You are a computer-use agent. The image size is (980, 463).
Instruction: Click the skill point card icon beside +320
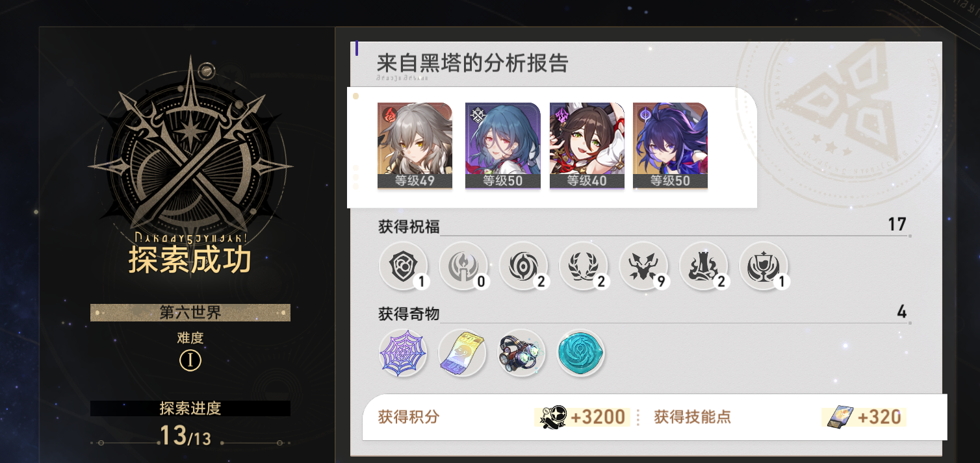pyautogui.click(x=839, y=417)
